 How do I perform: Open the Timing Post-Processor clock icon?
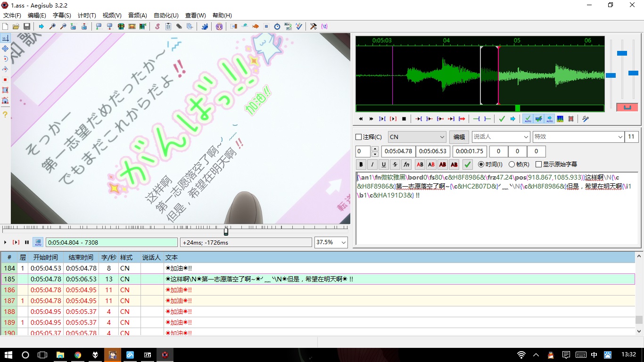[x=277, y=26]
